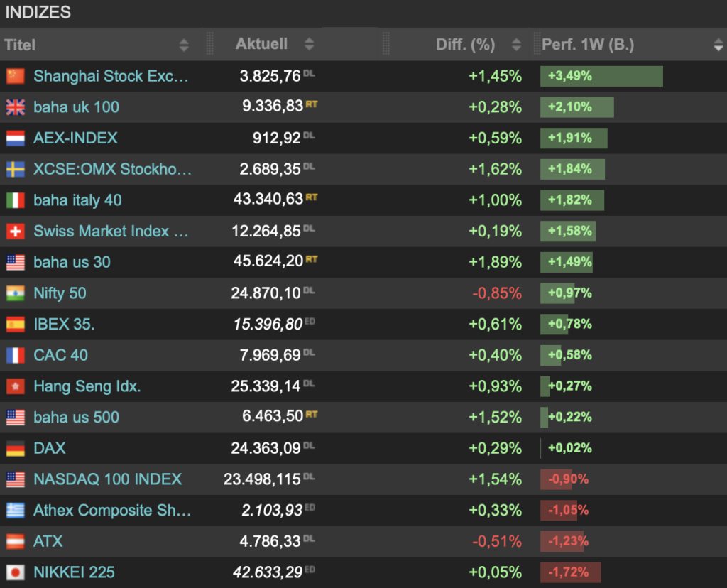The height and width of the screenshot is (588, 727).
Task: Click the Austria flag beside ATX
Action: (x=16, y=541)
